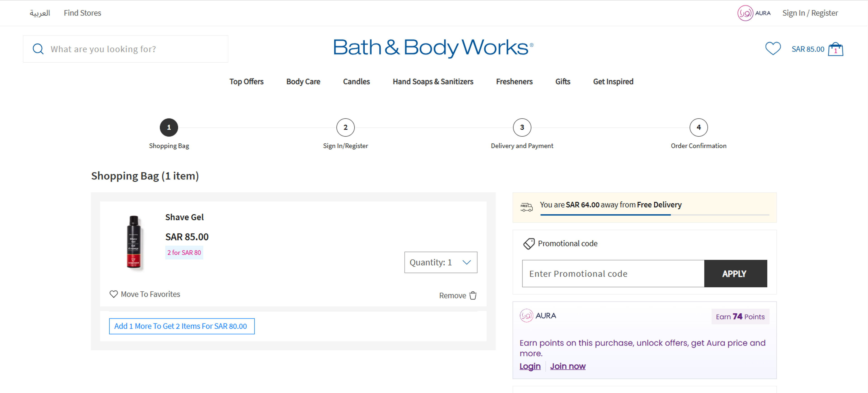Click the promotional code tag icon

529,243
